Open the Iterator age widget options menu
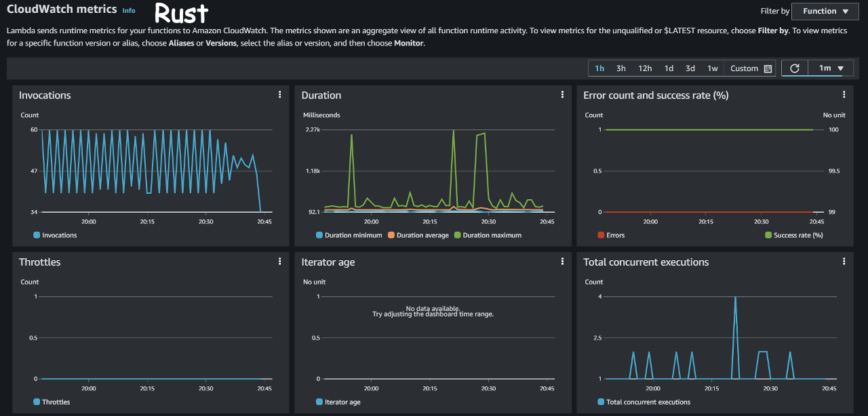 pos(562,262)
